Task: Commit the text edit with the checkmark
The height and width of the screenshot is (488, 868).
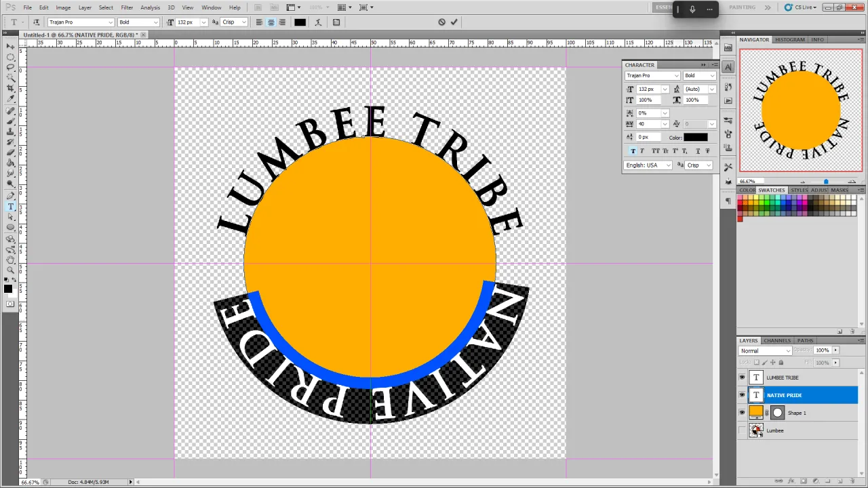Action: [x=454, y=22]
